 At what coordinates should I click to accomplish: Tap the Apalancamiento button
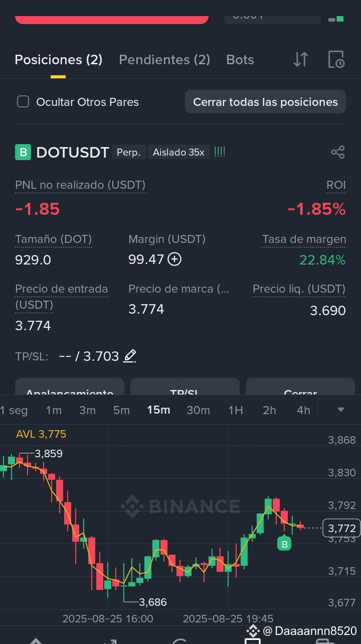70,387
